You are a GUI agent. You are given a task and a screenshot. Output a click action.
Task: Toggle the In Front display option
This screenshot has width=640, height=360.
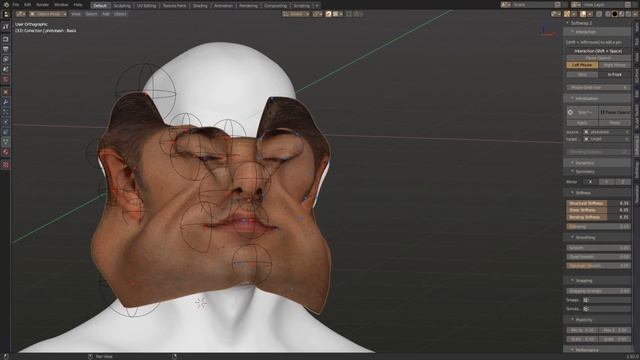click(614, 75)
